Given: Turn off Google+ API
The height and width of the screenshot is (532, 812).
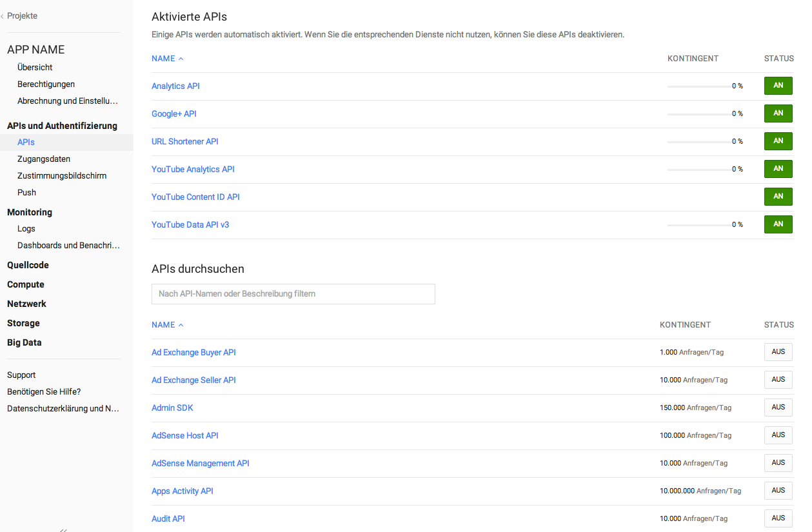Looking at the screenshot, I should click(x=778, y=113).
